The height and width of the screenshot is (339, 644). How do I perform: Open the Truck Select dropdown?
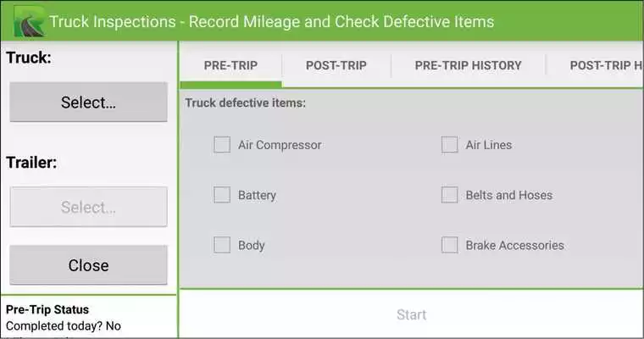[88, 102]
